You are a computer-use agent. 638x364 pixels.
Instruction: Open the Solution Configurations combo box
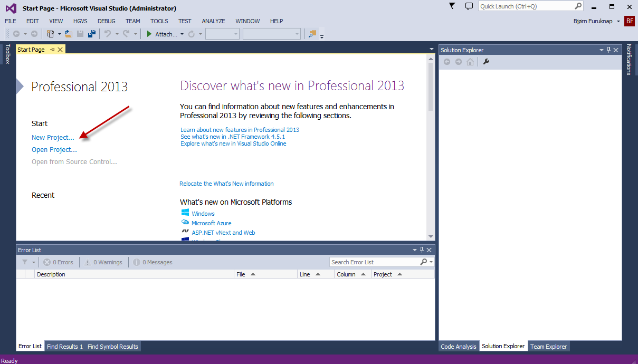222,34
